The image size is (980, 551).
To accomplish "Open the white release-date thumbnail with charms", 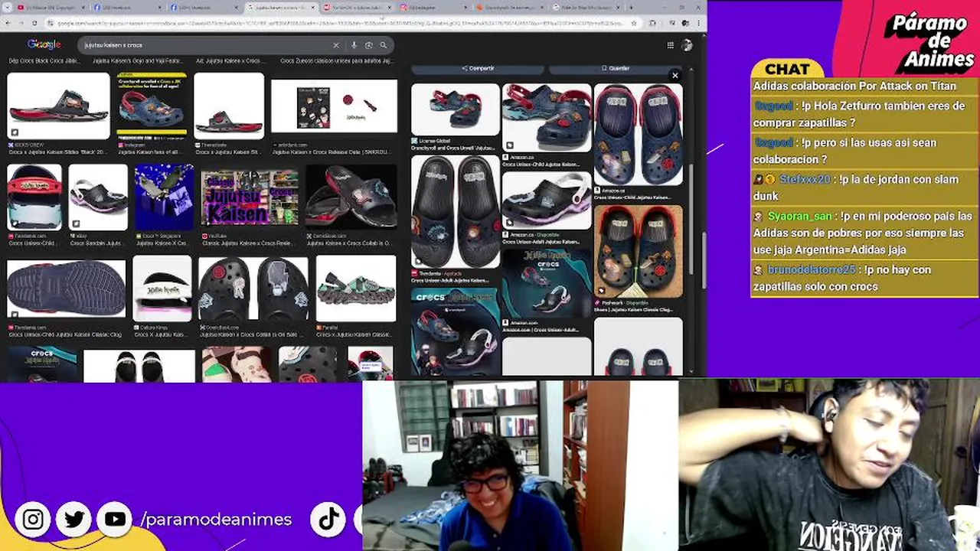I will pyautogui.click(x=334, y=106).
